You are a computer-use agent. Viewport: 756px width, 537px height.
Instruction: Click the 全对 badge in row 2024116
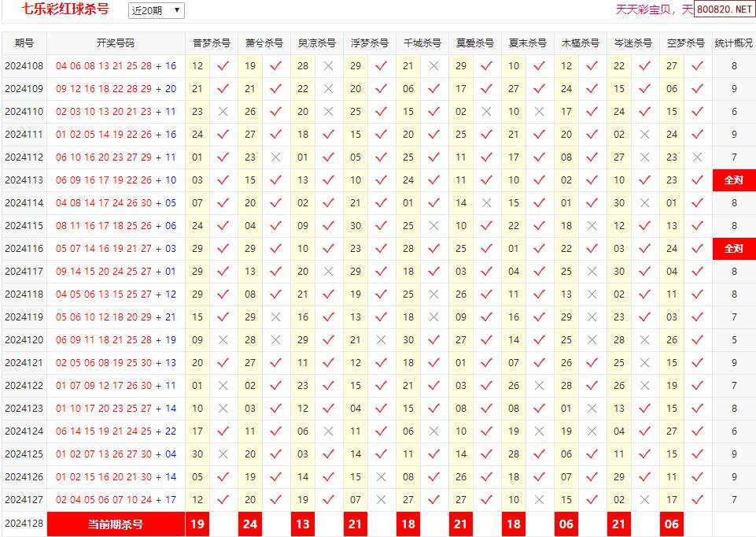click(734, 249)
